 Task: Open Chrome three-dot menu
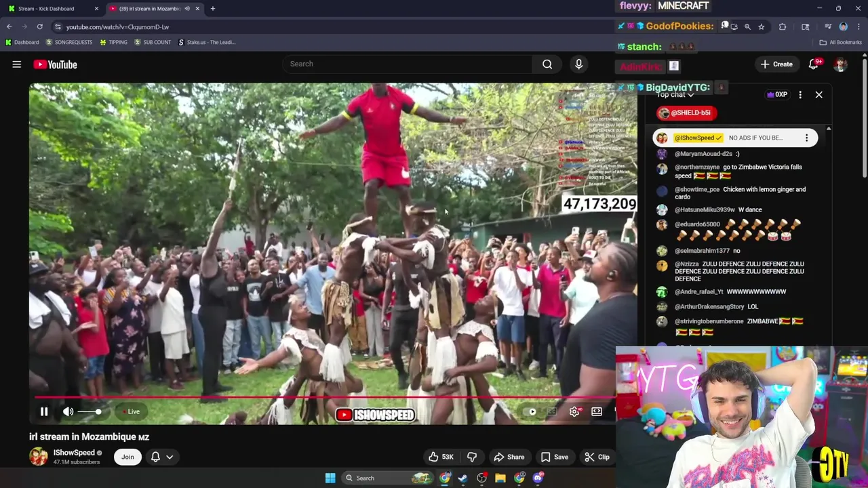(859, 26)
